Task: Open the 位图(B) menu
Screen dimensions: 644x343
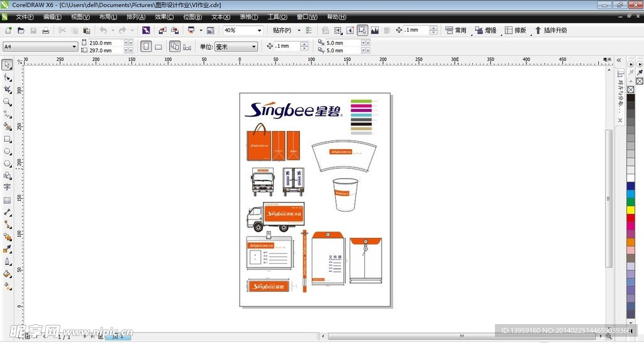Action: click(192, 17)
